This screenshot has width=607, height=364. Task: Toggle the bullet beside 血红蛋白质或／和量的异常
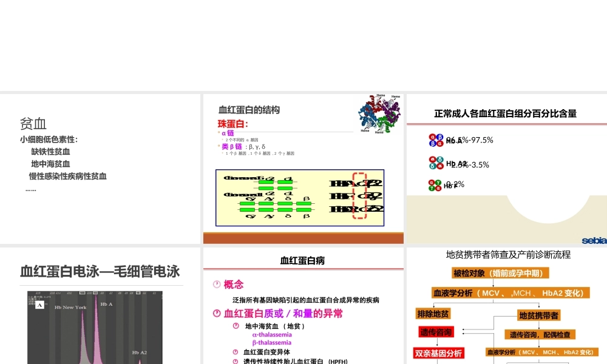(215, 312)
